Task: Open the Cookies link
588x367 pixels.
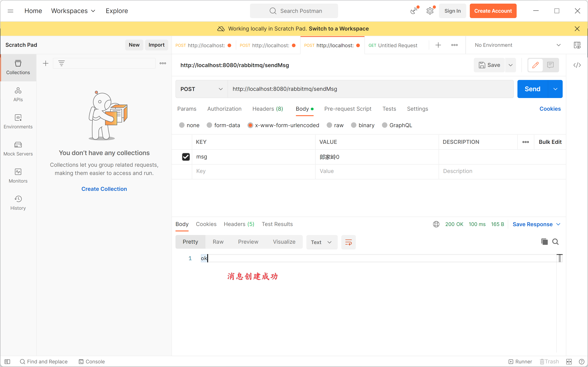Action: (550, 109)
